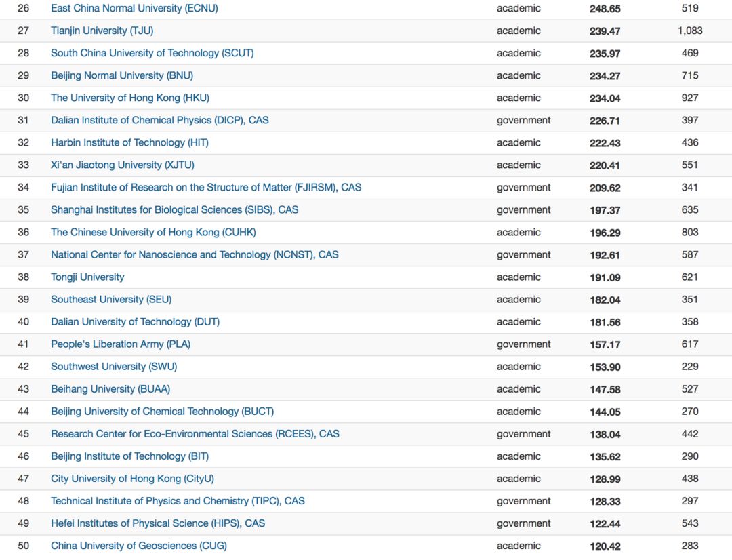This screenshot has height=560, width=732.
Task: Select rank number 46 for BIT
Action: pos(23,457)
